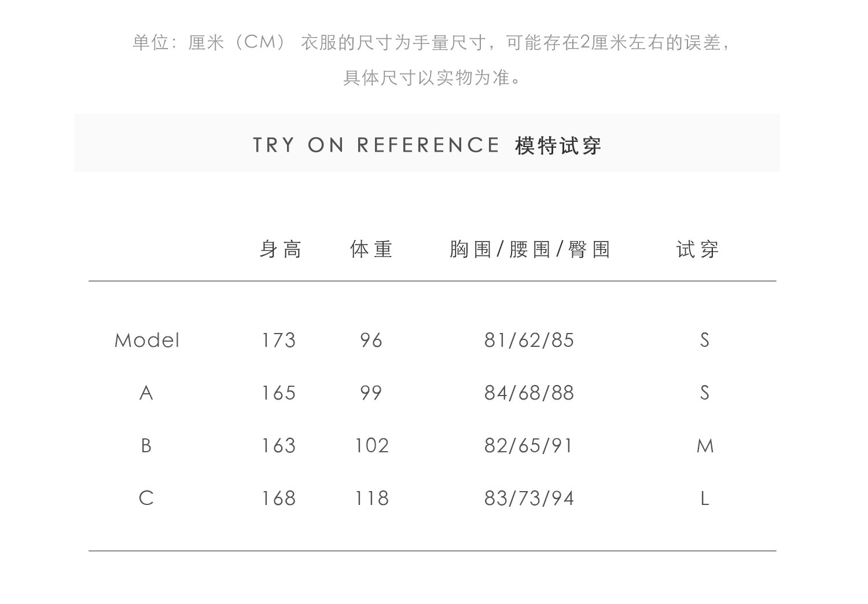The image size is (868, 604).
Task: Click the measurements 81/62/85
Action: tap(529, 341)
